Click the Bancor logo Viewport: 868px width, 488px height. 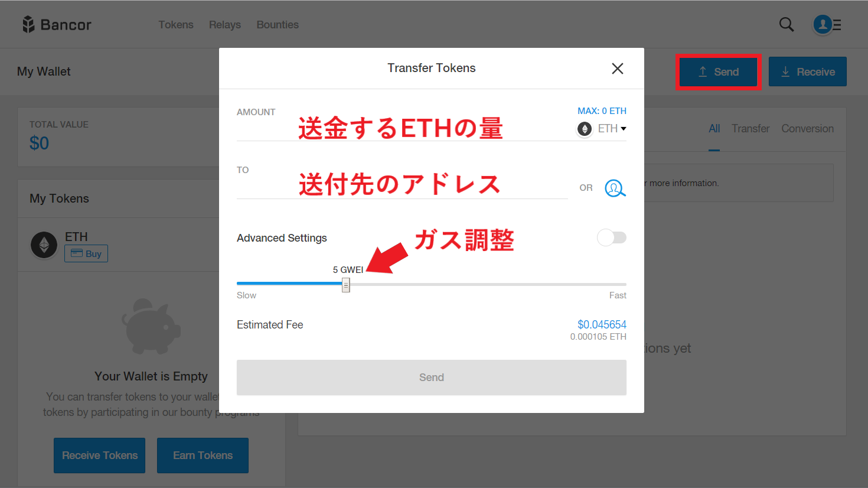[x=57, y=24]
